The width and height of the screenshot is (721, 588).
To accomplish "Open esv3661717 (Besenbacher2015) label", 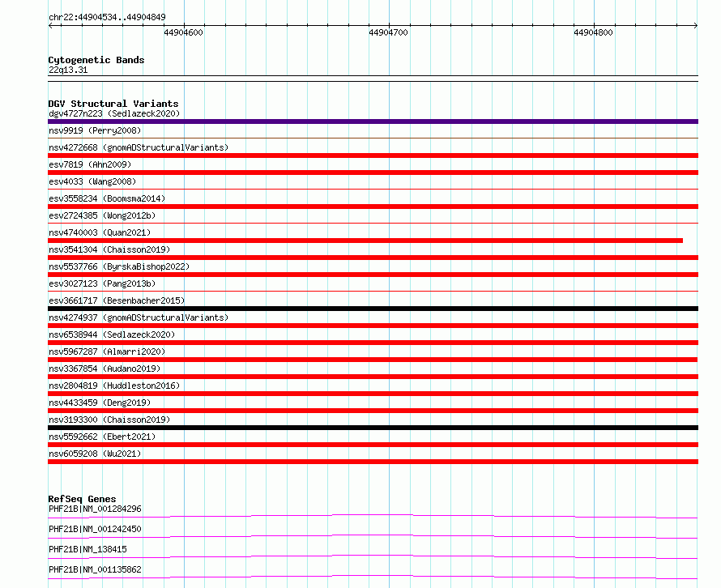I will pyautogui.click(x=117, y=300).
